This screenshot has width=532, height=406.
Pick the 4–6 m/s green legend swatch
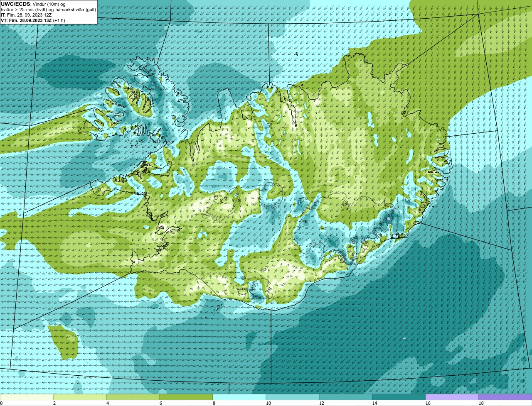(133, 397)
